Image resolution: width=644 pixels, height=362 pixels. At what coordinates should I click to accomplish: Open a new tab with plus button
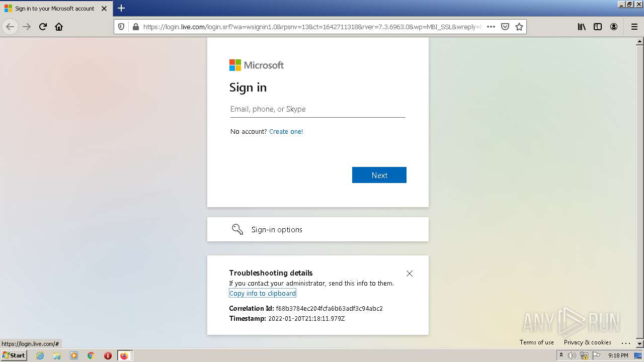tap(121, 8)
